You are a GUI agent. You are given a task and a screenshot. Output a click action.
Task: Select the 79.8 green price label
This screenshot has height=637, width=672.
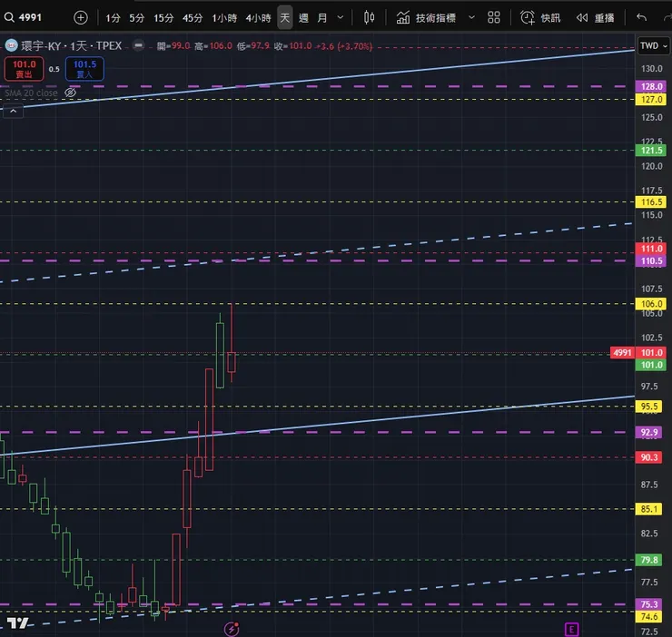(x=649, y=560)
